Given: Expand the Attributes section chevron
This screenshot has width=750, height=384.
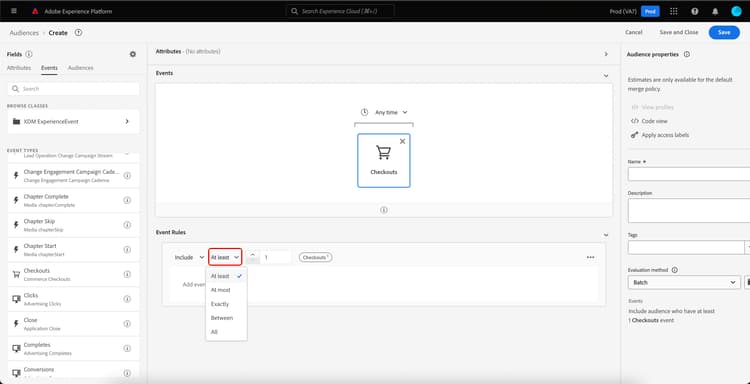Looking at the screenshot, I should 606,54.
